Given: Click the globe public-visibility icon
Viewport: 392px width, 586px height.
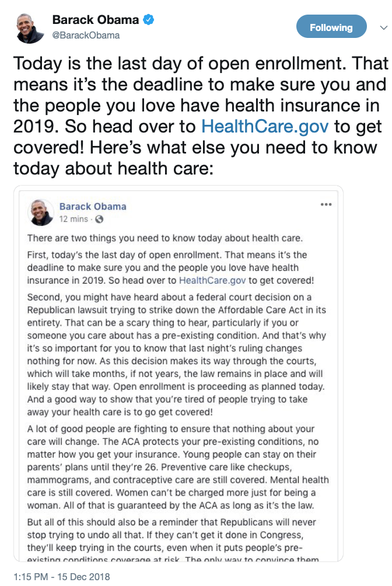Looking at the screenshot, I should [x=99, y=219].
